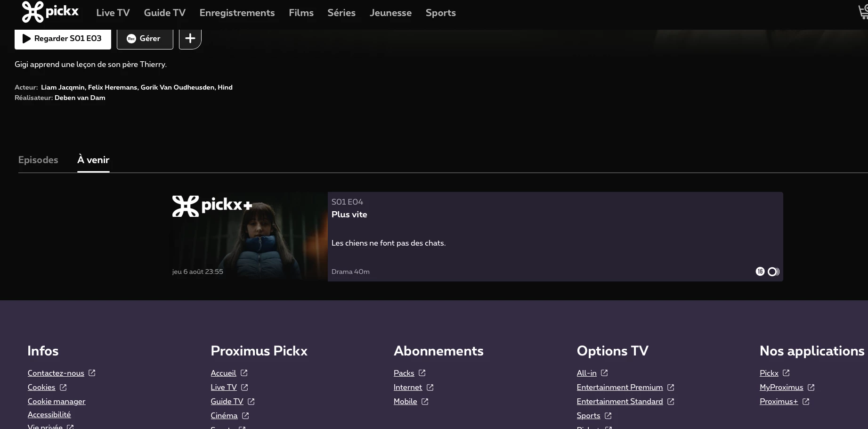This screenshot has height=429, width=868.
Task: Open the Entertainment Premium link
Action: point(620,387)
